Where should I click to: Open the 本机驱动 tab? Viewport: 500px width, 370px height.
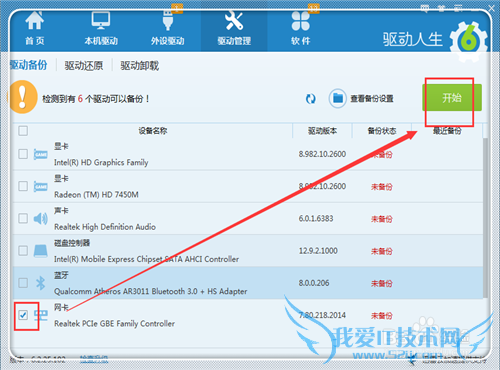pyautogui.click(x=101, y=29)
